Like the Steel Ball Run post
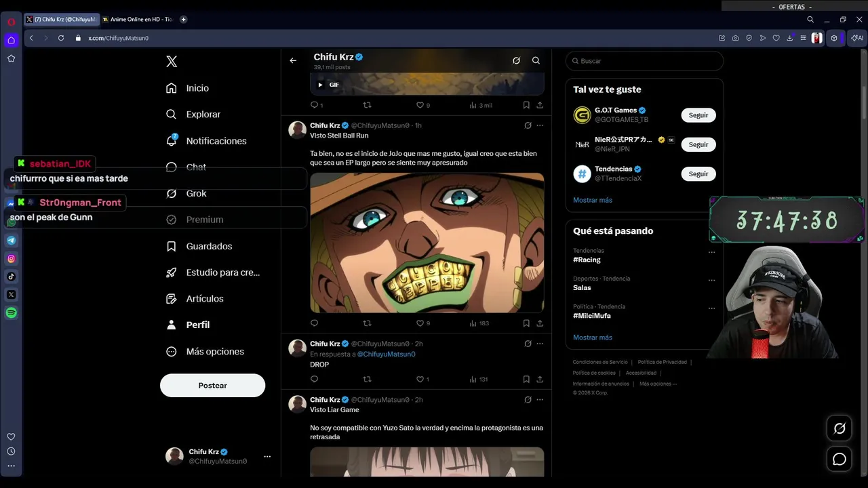 420,323
